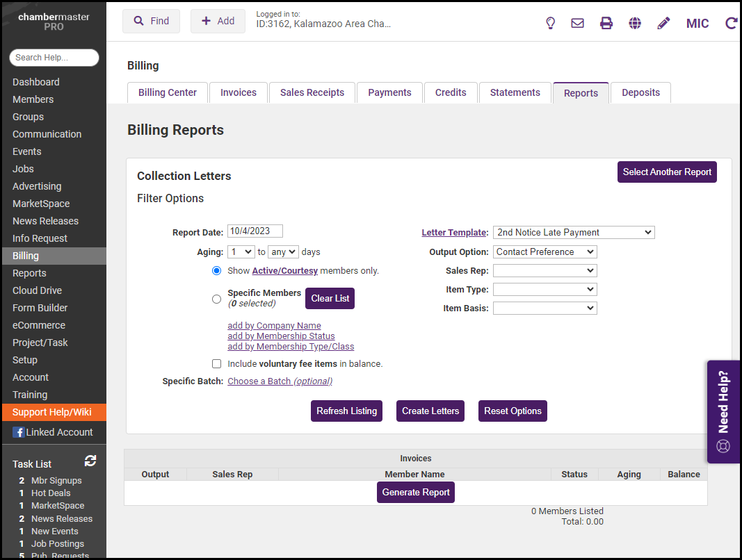742x560 pixels.
Task: Open the Sales Rep dropdown
Action: (545, 270)
